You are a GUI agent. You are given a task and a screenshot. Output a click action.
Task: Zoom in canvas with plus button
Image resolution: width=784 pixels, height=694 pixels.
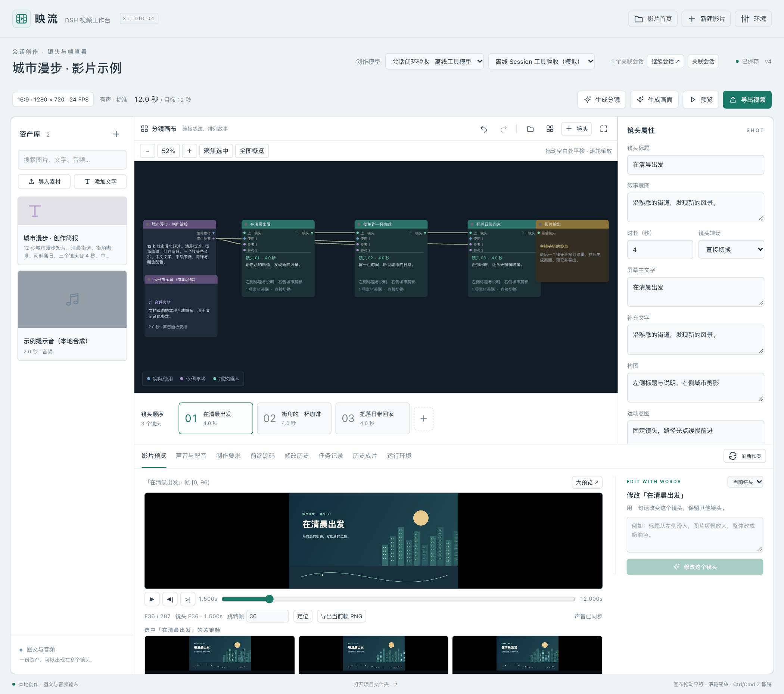coord(189,151)
